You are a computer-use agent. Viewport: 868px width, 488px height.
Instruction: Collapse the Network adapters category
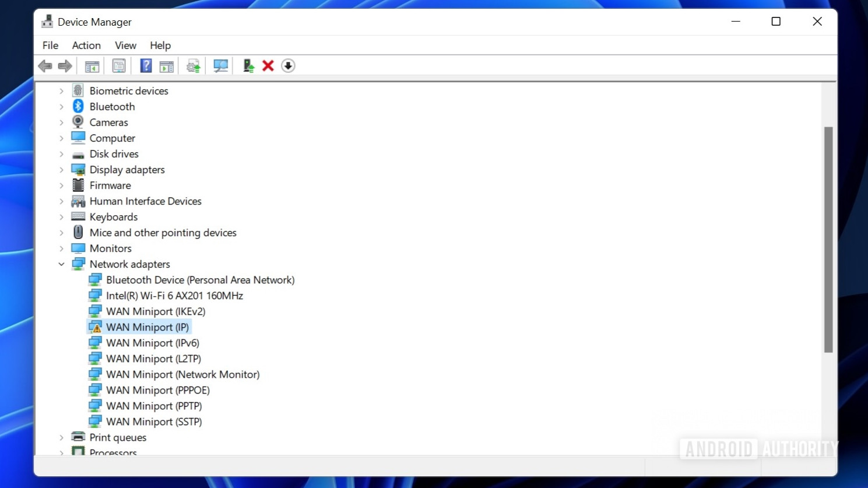pyautogui.click(x=62, y=264)
